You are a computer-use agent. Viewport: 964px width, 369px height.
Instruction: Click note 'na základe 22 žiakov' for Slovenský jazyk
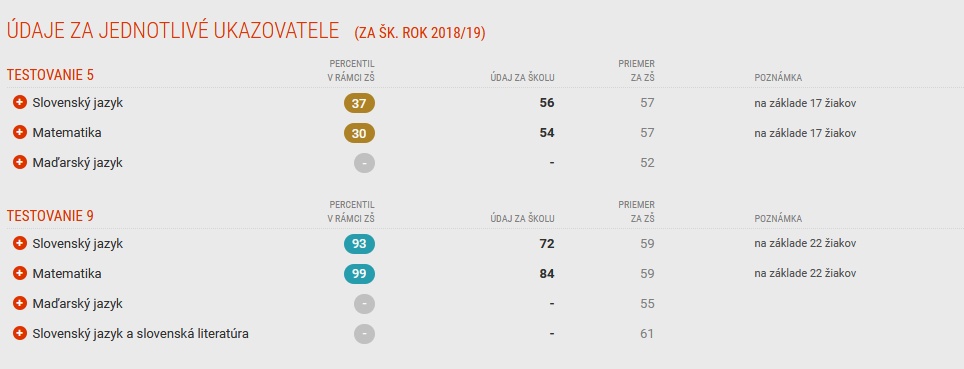(805, 244)
